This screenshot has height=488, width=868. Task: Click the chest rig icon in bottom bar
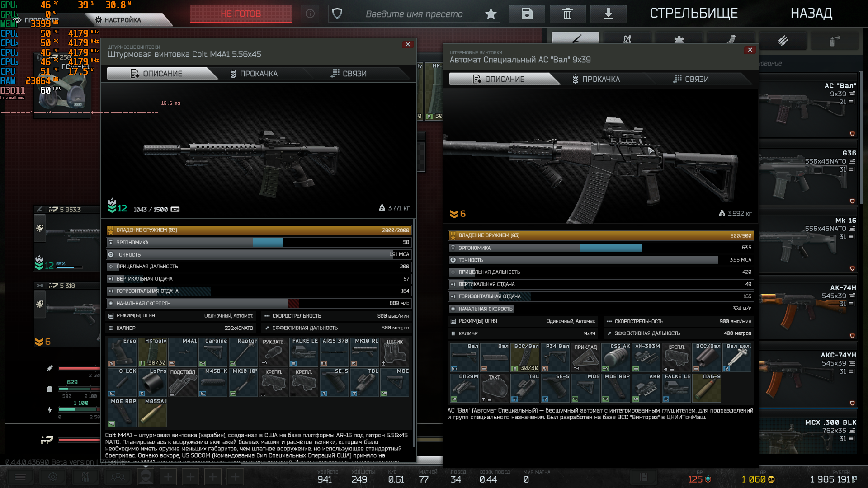(x=85, y=477)
